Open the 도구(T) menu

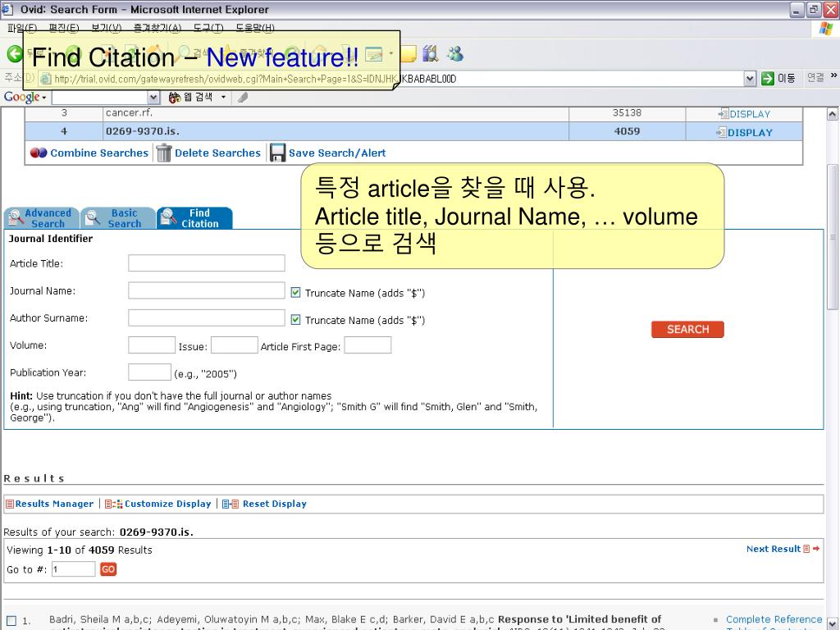click(x=208, y=29)
